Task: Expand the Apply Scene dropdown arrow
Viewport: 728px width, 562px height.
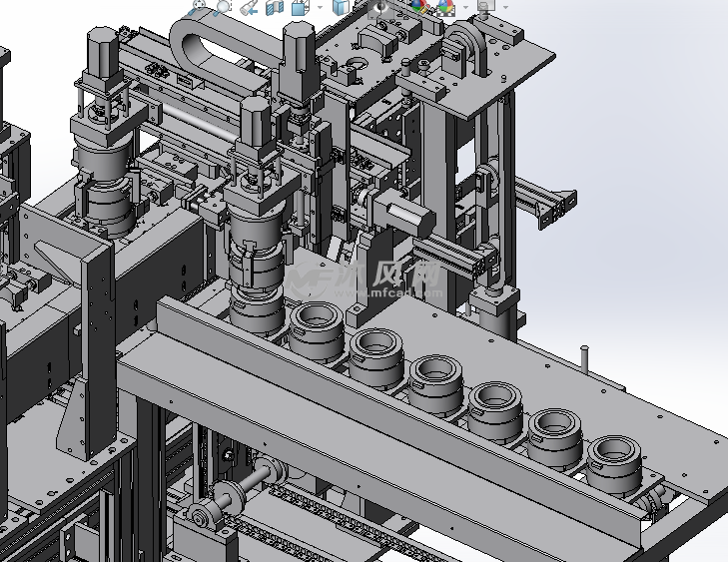Action: coord(463,7)
